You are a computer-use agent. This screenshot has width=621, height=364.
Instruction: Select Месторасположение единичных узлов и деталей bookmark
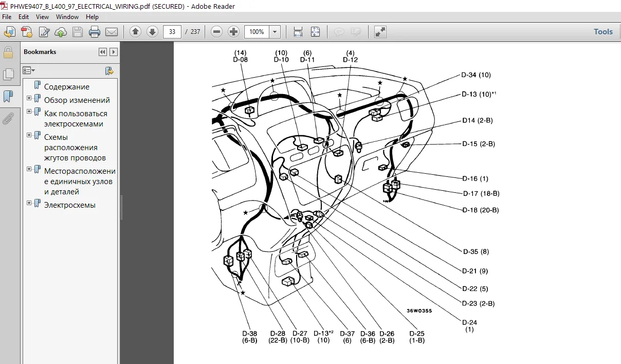click(80, 181)
